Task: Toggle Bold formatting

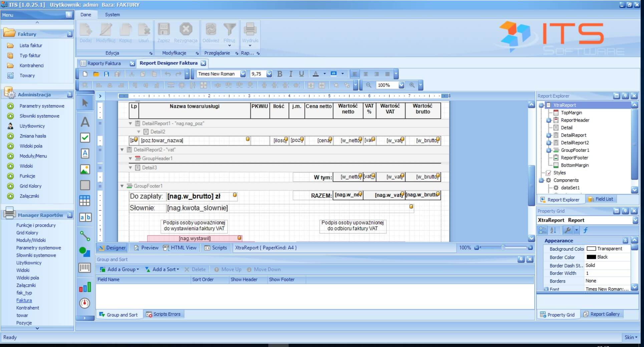Action: click(x=280, y=74)
